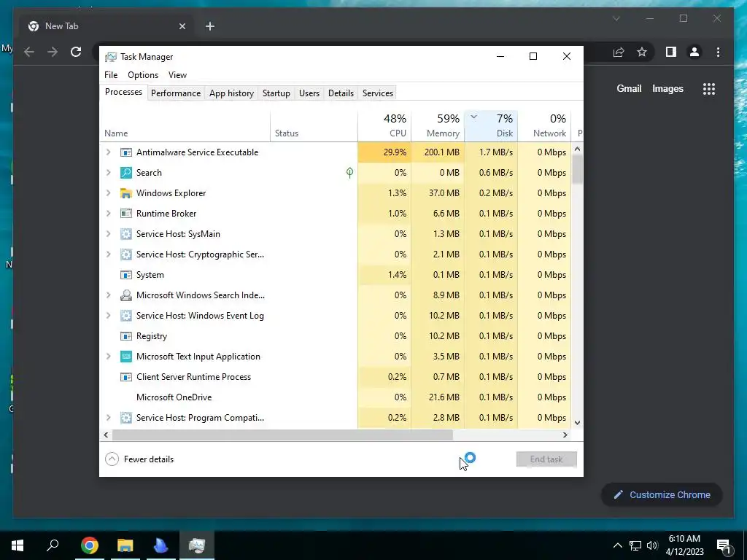
Task: Expand the Runtime Broker row
Action: (109, 214)
